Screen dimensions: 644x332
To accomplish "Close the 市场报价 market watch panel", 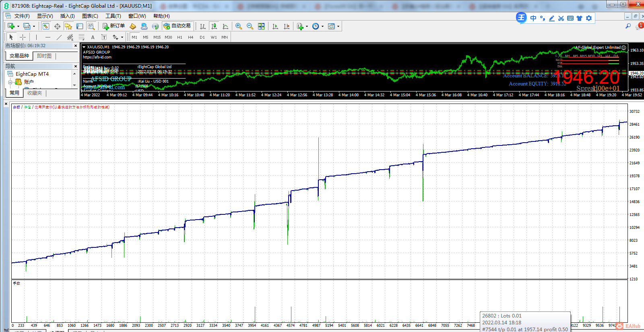I will pos(76,46).
